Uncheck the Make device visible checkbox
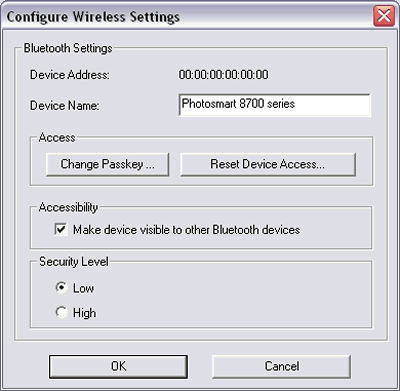The width and height of the screenshot is (400, 391). point(61,229)
